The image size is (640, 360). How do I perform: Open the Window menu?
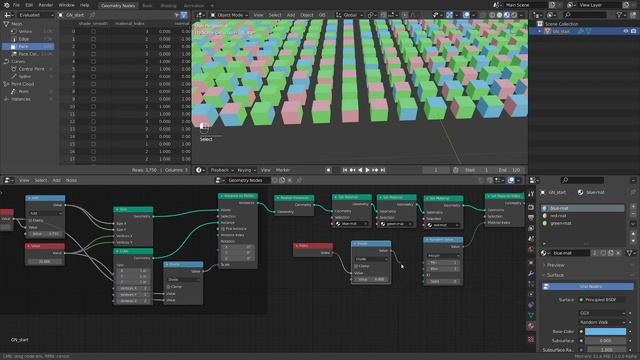point(67,5)
